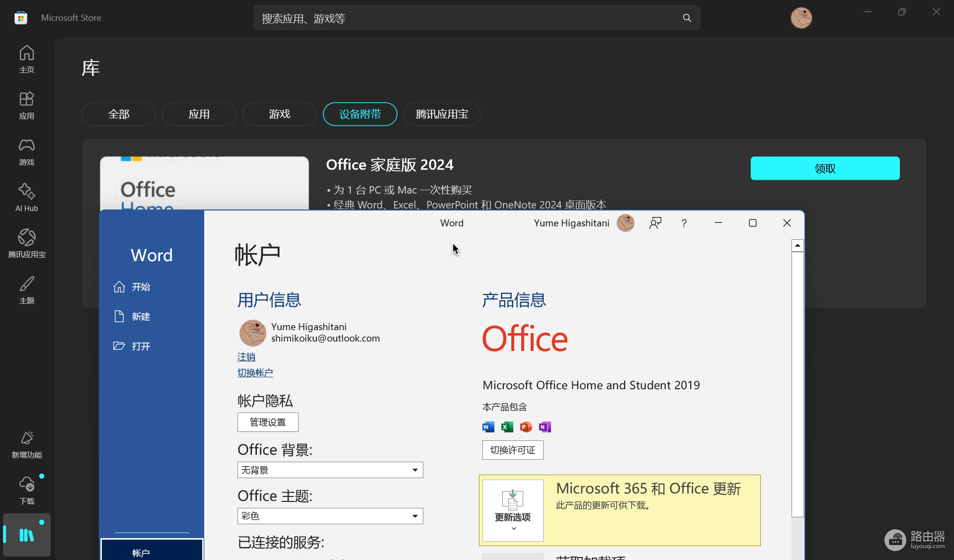Screen dimensions: 954x560
Task: Open the 应用 apps section in Store sidebar
Action: tap(27, 105)
